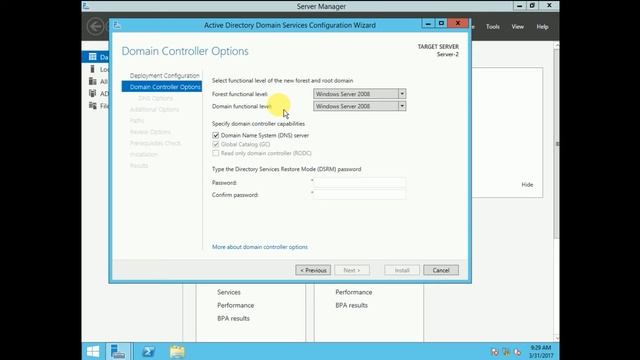Viewport: 640px width, 360px height.
Task: Select the Local Server icon in sidebar
Action: [93, 69]
